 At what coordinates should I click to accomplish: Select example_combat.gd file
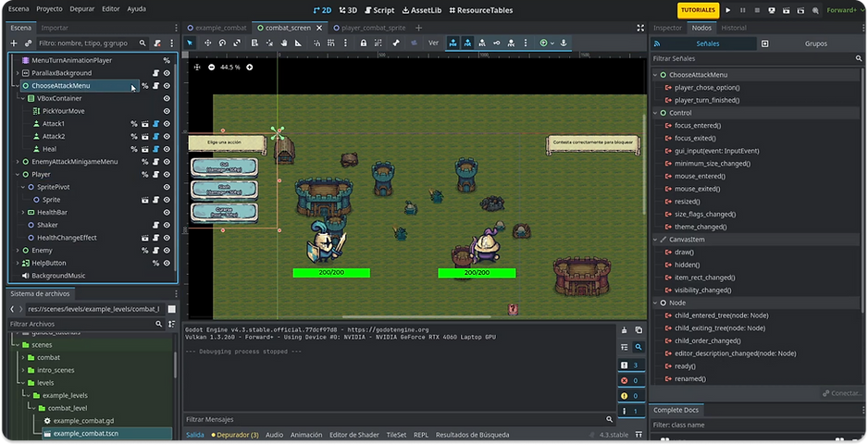coord(83,421)
